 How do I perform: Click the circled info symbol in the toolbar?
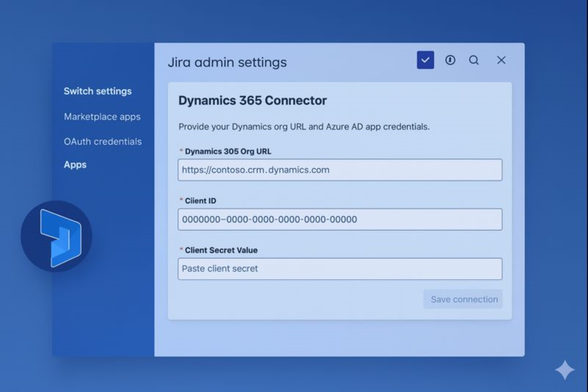(450, 61)
